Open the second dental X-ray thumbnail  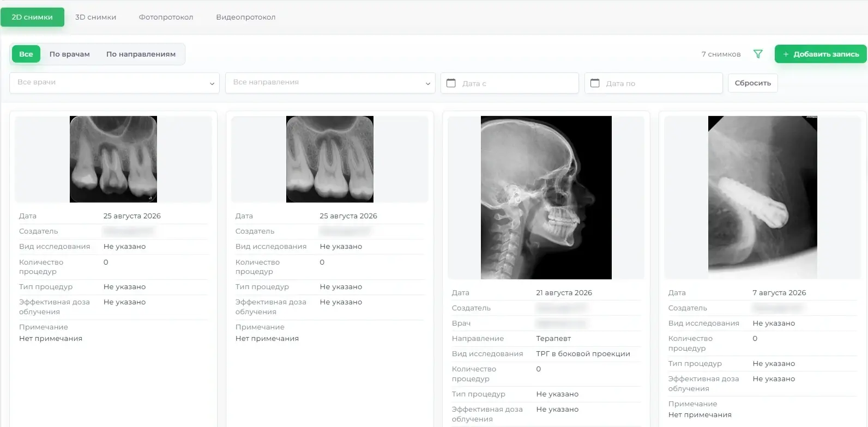point(330,159)
